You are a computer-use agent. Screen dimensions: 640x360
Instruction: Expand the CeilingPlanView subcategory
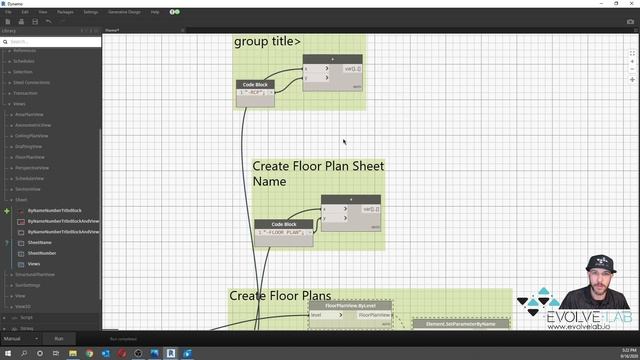(31, 136)
